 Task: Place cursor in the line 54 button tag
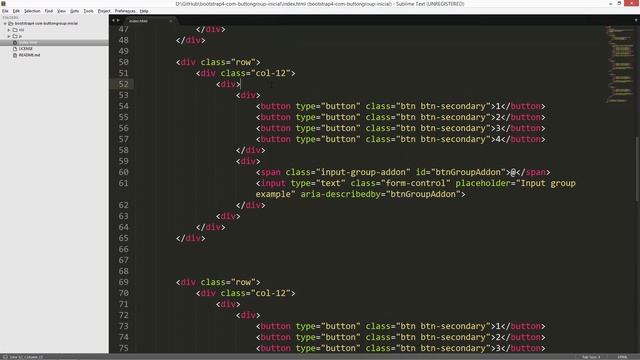click(x=400, y=106)
